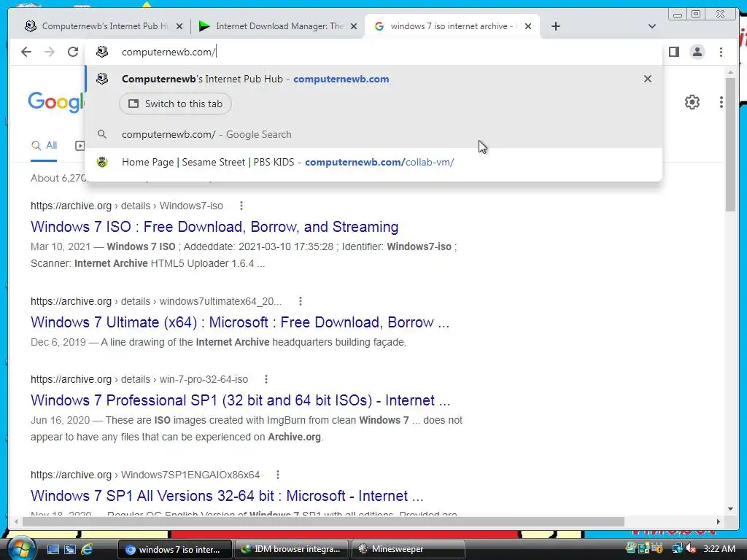Open the side panel icon in toolbar
Image resolution: width=747 pixels, height=560 pixels.
click(x=673, y=52)
